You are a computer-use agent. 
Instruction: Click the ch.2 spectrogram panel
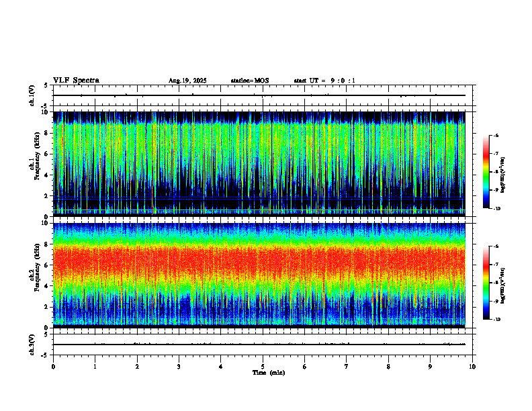(x=259, y=275)
